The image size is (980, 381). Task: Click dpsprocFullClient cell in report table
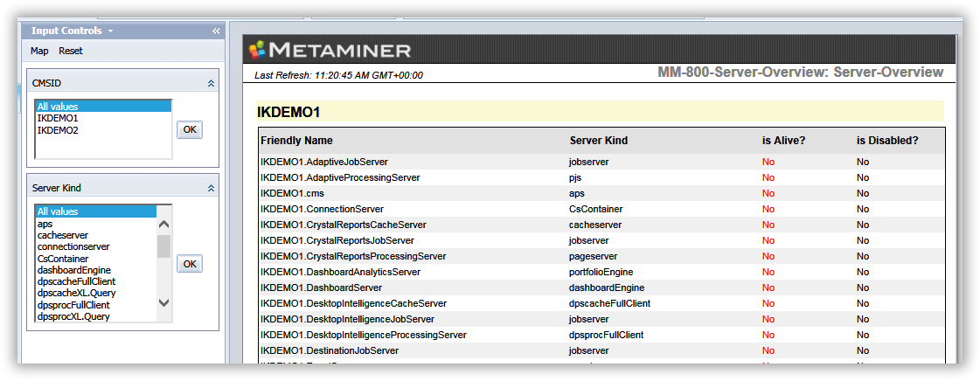[606, 335]
